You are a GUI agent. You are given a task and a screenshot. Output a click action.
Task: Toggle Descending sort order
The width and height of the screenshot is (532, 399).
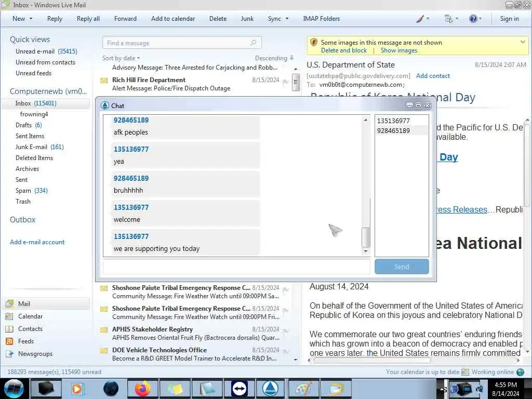click(274, 58)
